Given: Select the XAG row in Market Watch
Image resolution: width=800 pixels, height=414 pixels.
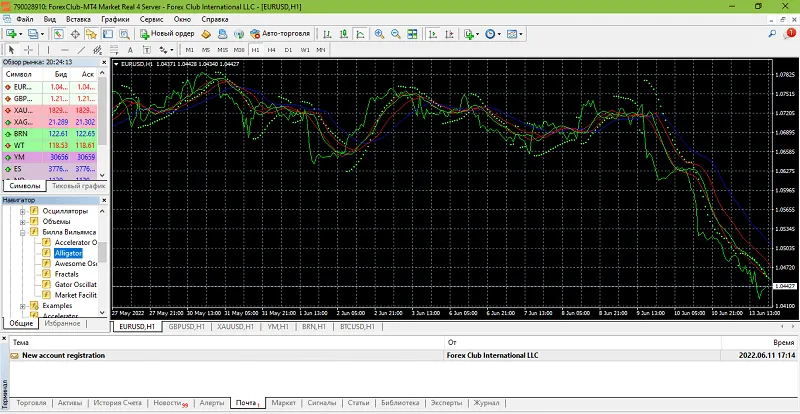Looking at the screenshot, I should (51, 122).
